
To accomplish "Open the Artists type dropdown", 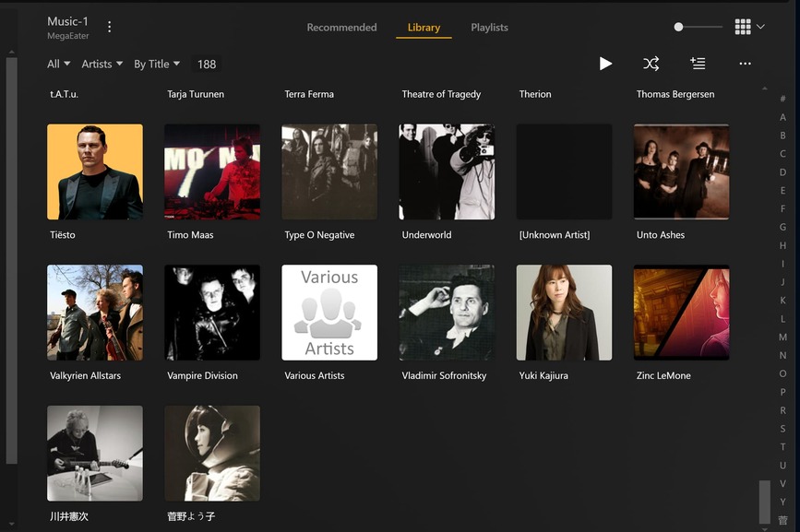I will [x=102, y=65].
